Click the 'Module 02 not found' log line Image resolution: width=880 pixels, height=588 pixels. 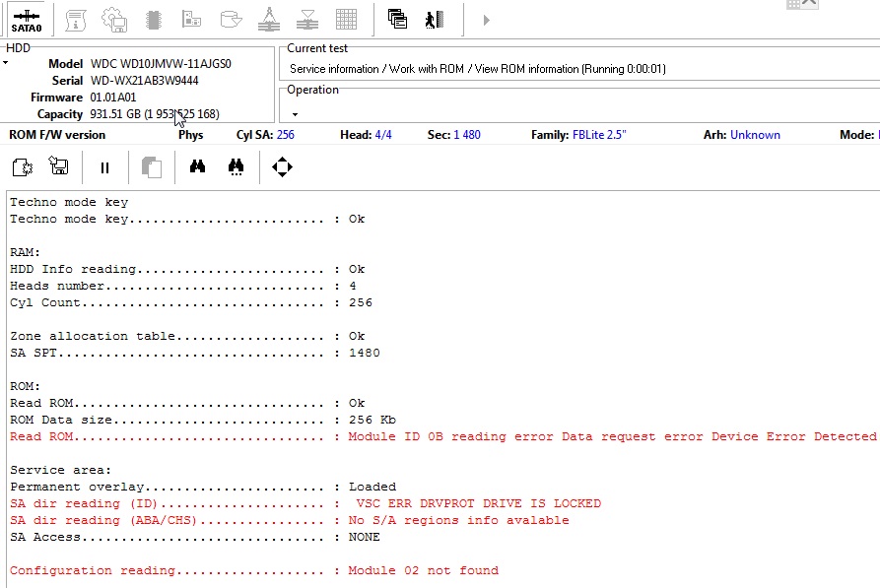click(x=254, y=570)
